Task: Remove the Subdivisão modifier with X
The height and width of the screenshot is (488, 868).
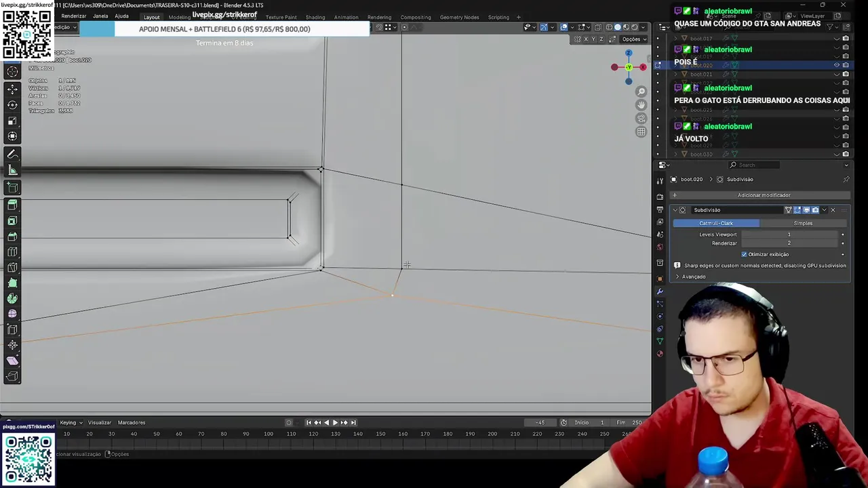Action: click(833, 210)
